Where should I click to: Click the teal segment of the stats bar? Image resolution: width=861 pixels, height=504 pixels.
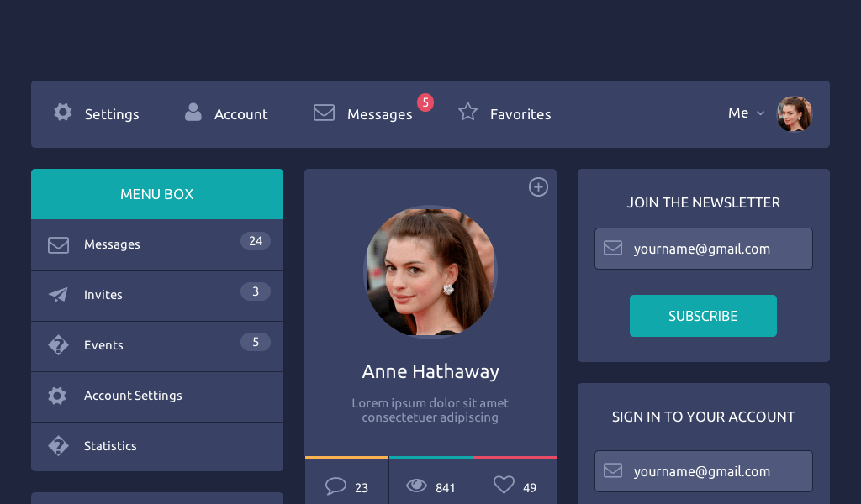click(x=430, y=458)
